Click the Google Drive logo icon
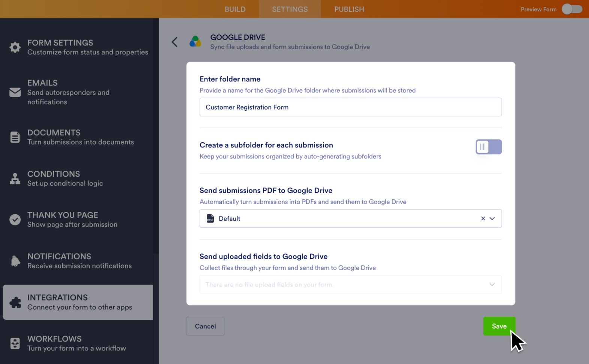 point(195,41)
